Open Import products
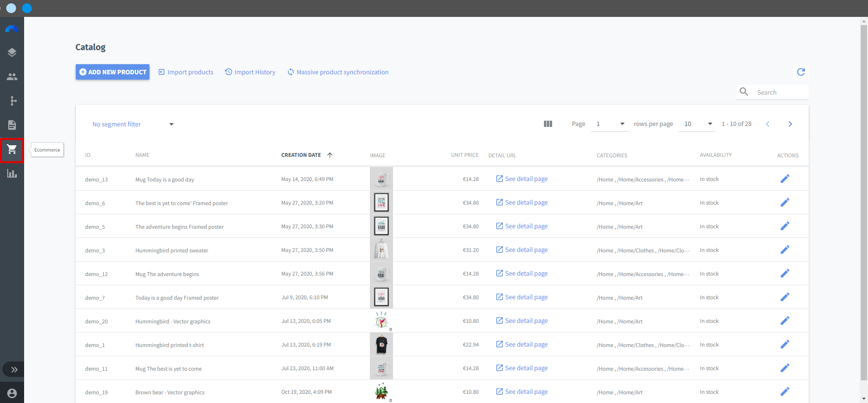The width and height of the screenshot is (868, 403). coord(186,72)
